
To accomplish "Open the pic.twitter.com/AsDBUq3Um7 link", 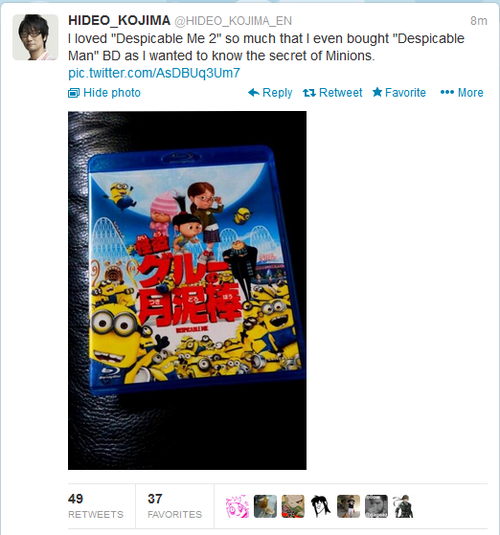I will click(154, 73).
